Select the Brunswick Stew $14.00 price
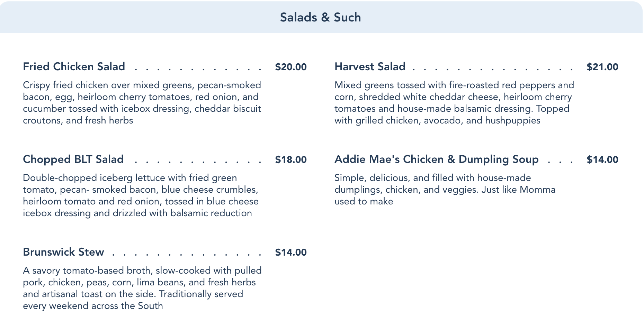Screen dimensions: 644x330 (x=291, y=252)
